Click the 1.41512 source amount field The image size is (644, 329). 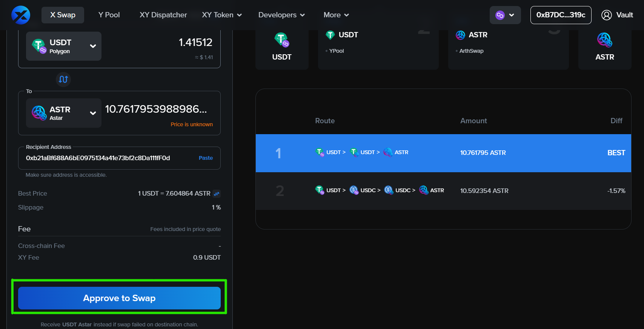(195, 42)
